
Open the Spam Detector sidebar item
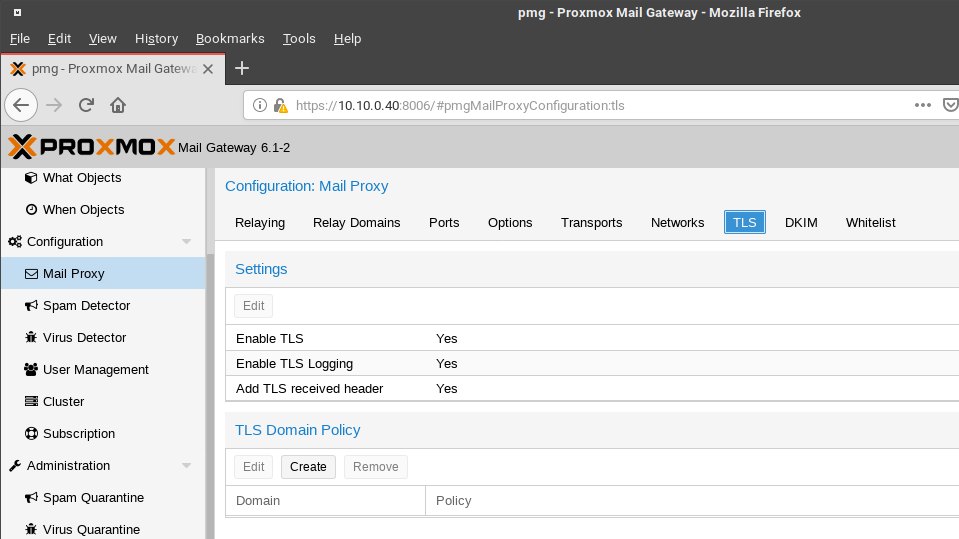86,306
